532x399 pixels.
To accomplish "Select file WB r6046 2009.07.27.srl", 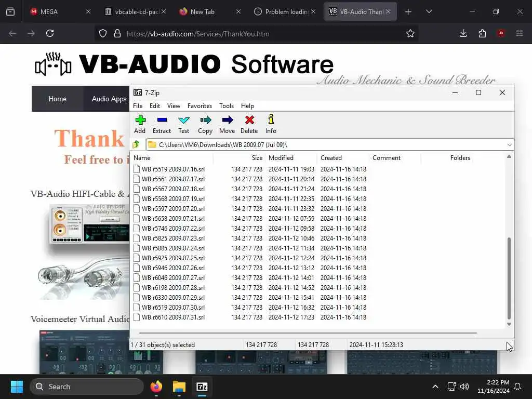I will pos(169,277).
